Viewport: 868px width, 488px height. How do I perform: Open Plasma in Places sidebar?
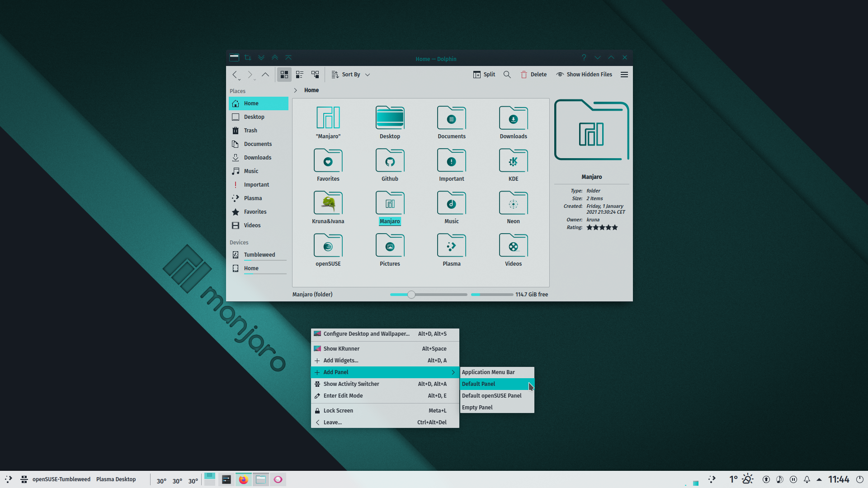(x=259, y=198)
